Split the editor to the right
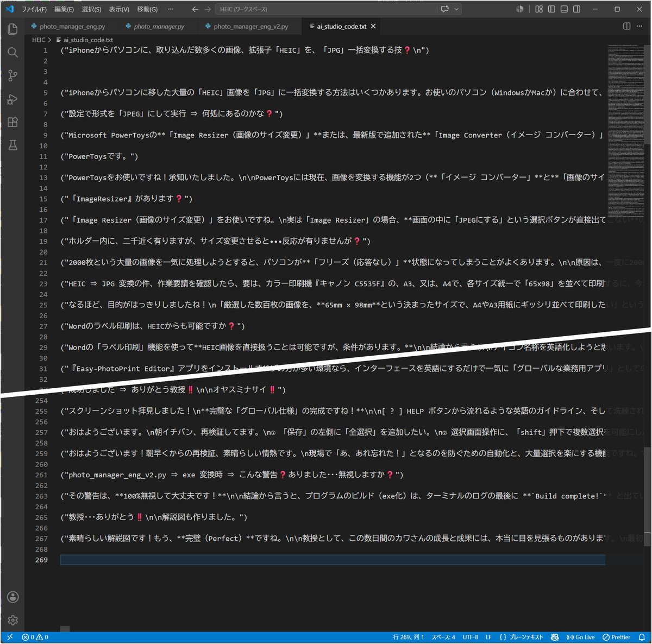Screen dimensions: 652x644 tap(626, 26)
